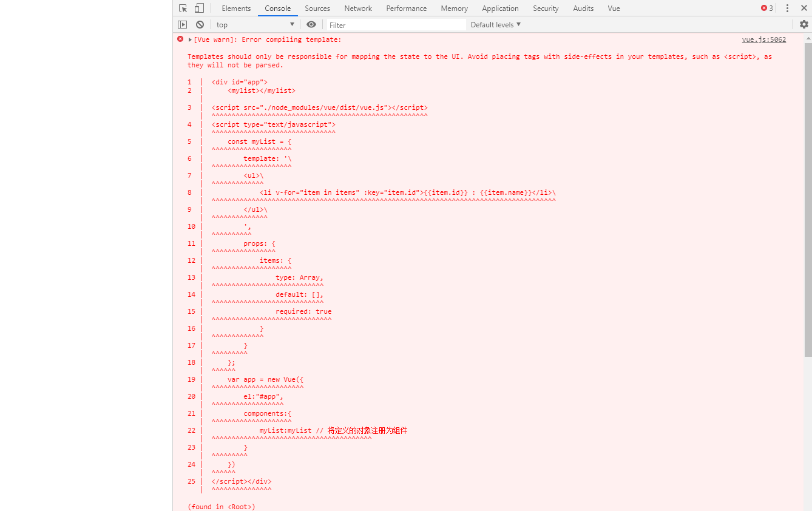Toggle the device toolbar icon
The height and width of the screenshot is (511, 812).
click(x=199, y=8)
